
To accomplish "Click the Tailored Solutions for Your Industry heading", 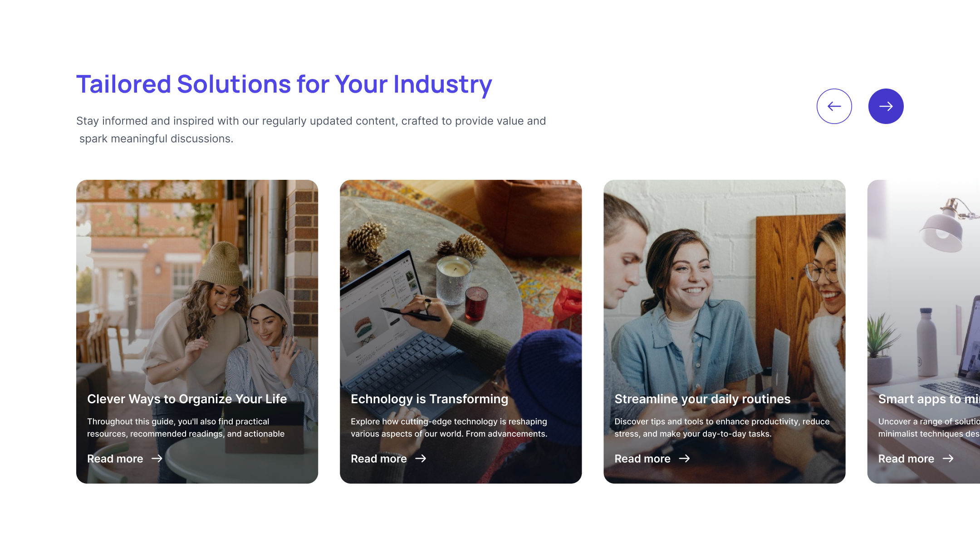I will [284, 84].
